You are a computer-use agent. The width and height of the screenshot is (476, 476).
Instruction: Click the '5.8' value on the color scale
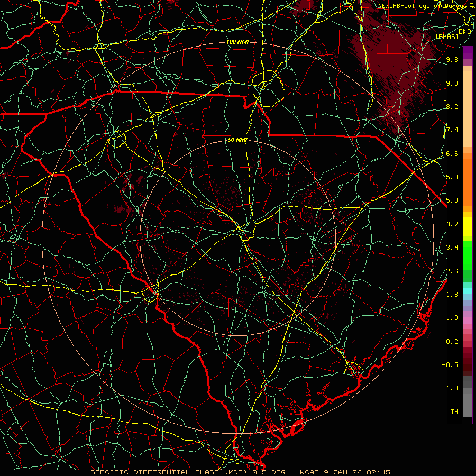point(452,177)
